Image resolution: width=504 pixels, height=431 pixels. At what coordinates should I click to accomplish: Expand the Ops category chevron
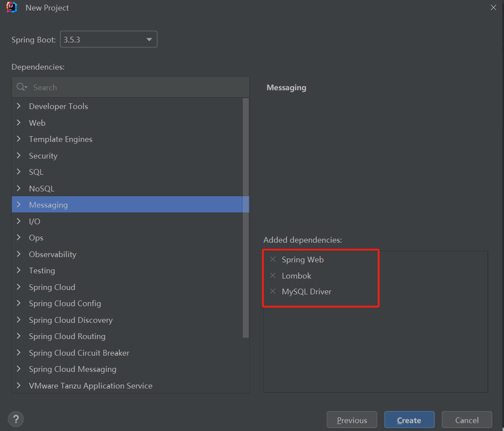click(19, 237)
